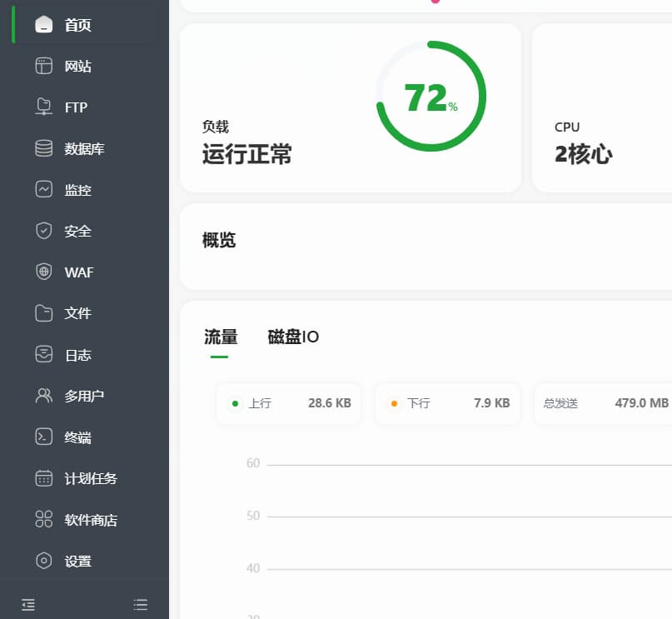Select 多用户 menu item
Screen dimensions: 672x619
pos(84,396)
